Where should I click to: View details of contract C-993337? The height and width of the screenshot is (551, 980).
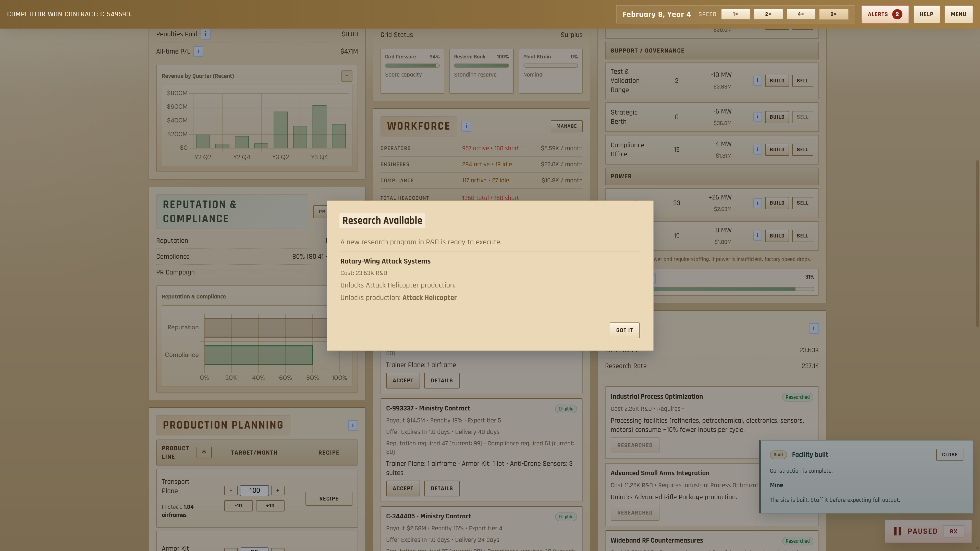coord(442,488)
